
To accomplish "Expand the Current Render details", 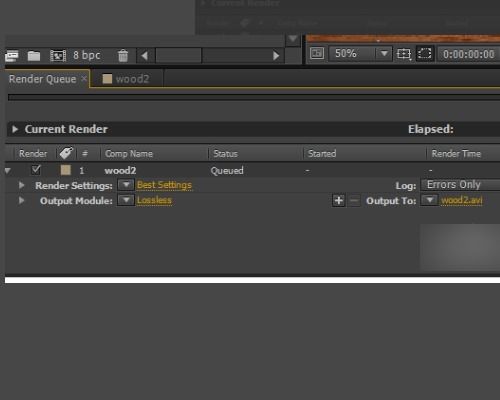I will pyautogui.click(x=15, y=129).
